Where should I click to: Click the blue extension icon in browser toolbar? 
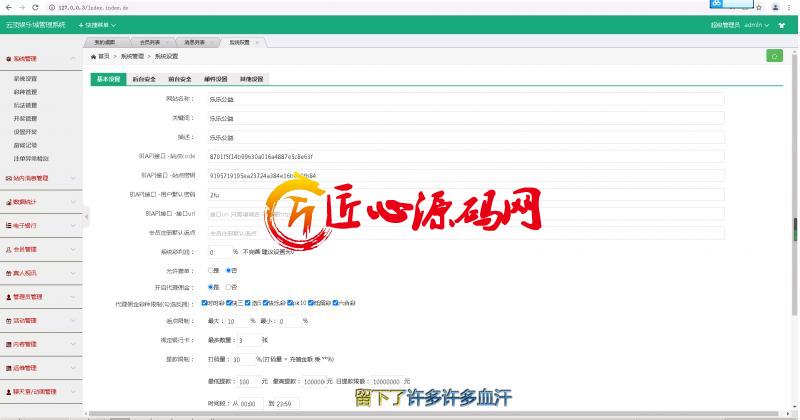(x=717, y=4)
